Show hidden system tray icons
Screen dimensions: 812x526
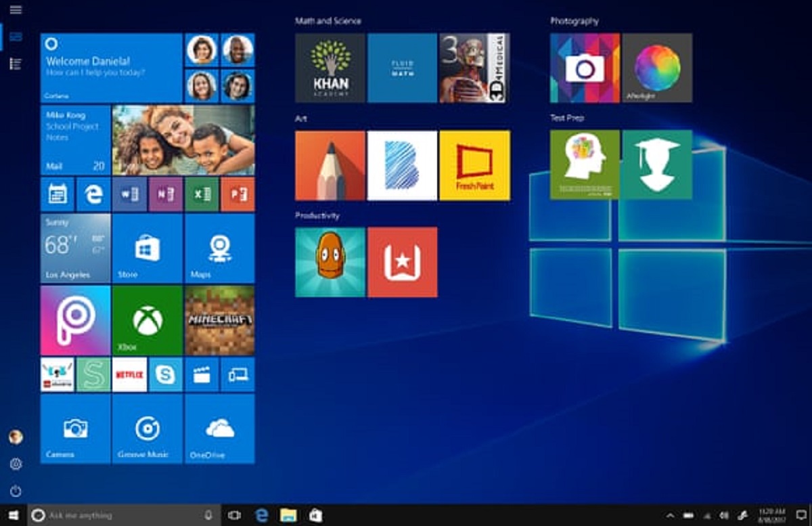[670, 516]
